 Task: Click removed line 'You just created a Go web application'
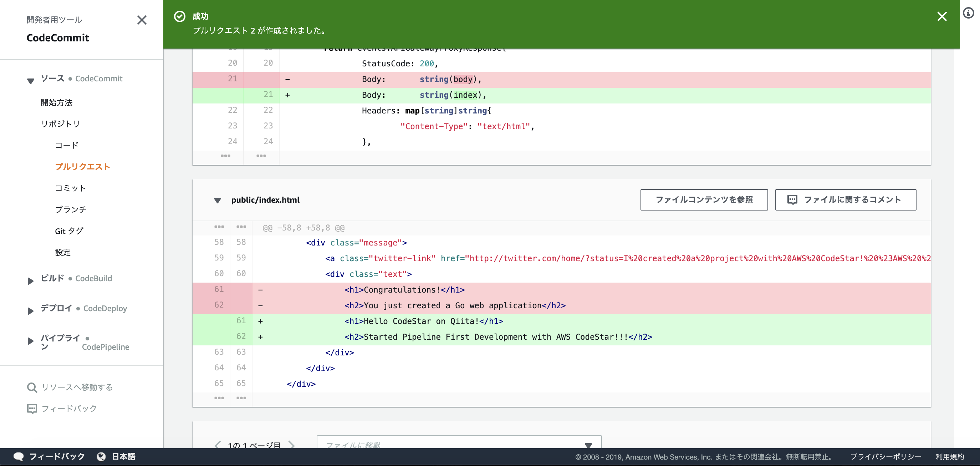click(x=562, y=306)
